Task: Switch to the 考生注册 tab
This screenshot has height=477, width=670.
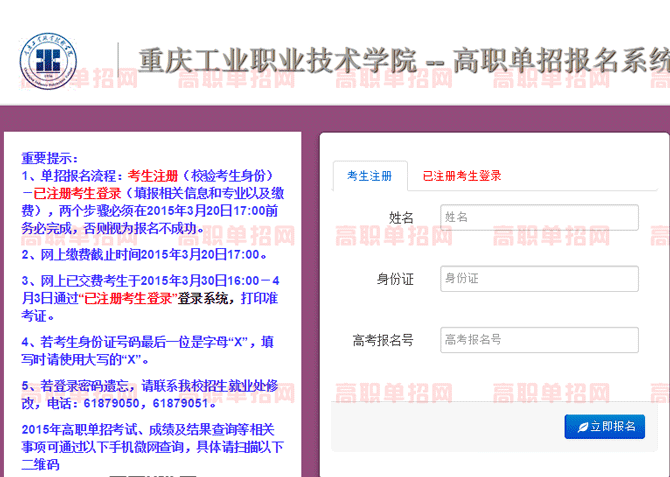Action: (369, 176)
